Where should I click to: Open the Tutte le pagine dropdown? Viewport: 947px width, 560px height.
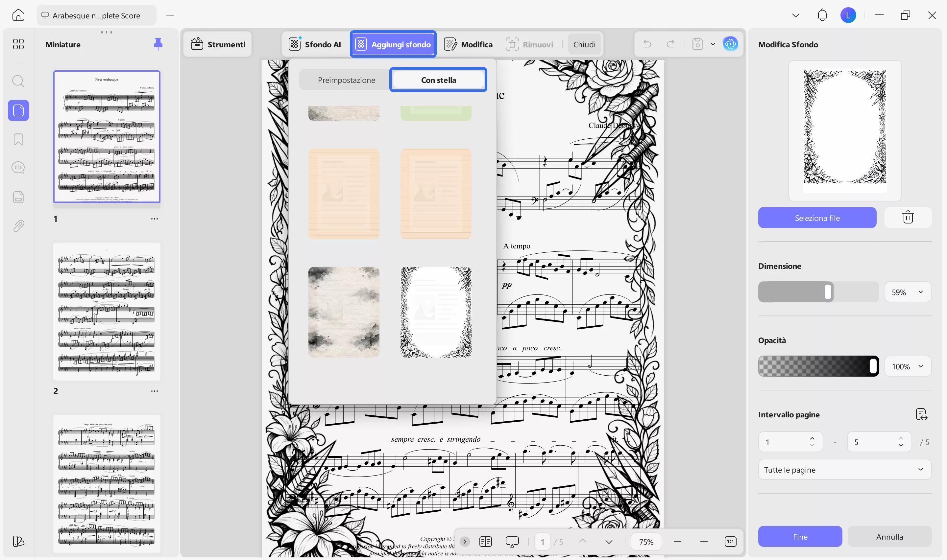[x=844, y=469]
